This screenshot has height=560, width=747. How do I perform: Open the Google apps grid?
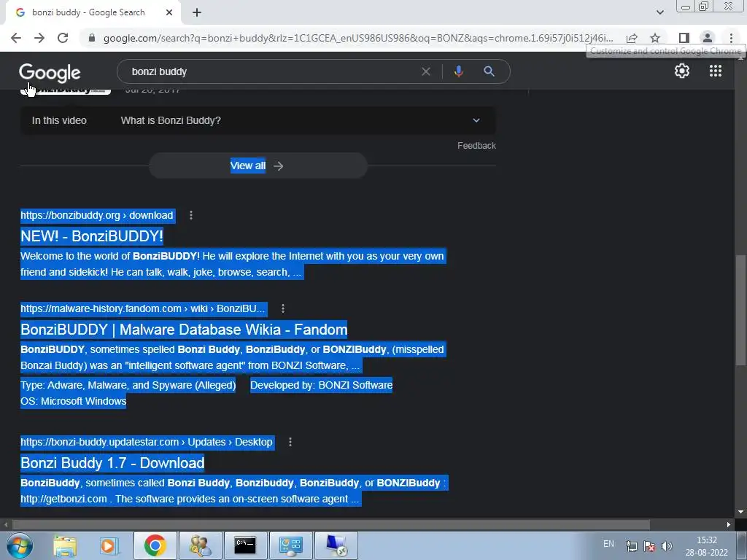[x=716, y=71]
